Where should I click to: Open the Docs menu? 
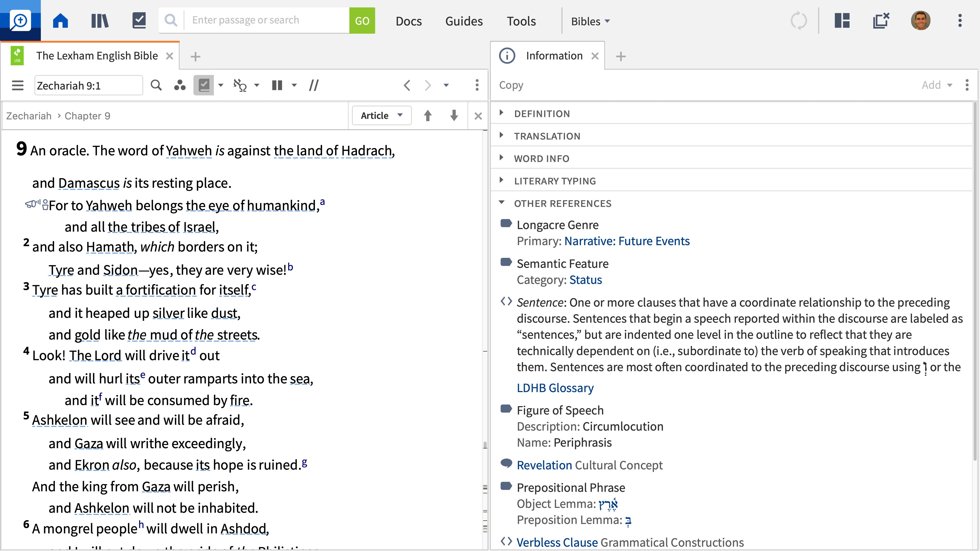[409, 21]
